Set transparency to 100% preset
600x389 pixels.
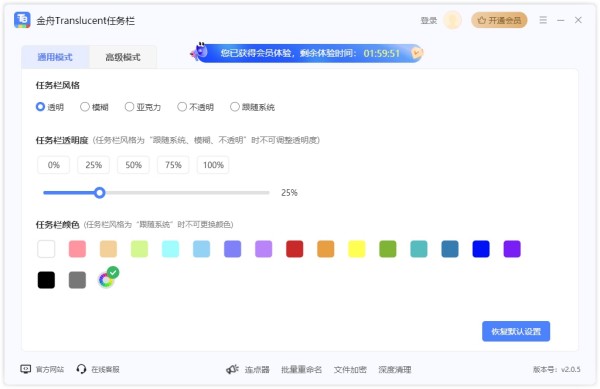coord(213,165)
